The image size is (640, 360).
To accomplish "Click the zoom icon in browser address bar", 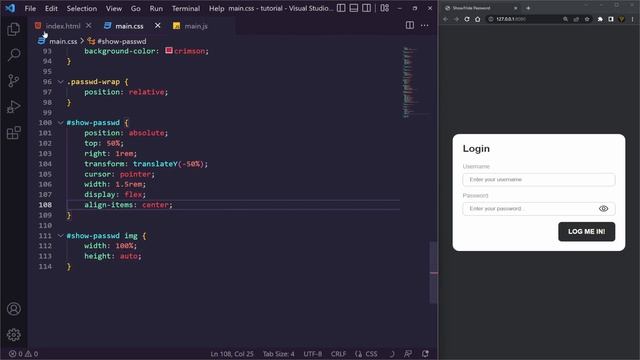I will pyautogui.click(x=565, y=19).
